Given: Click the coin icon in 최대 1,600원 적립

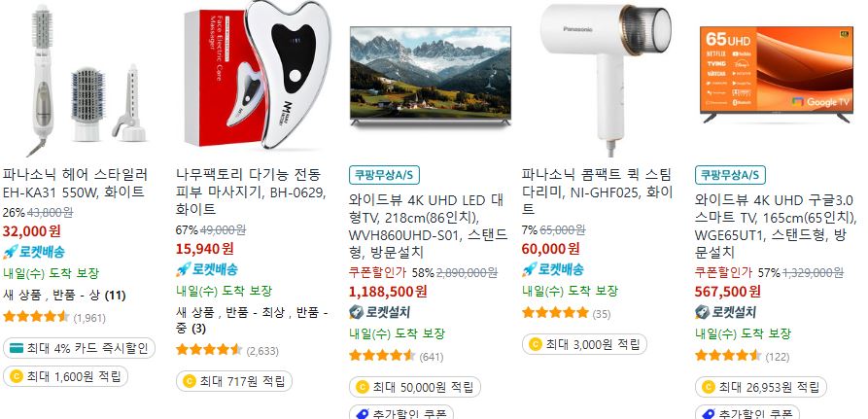Looking at the screenshot, I should (x=17, y=377).
